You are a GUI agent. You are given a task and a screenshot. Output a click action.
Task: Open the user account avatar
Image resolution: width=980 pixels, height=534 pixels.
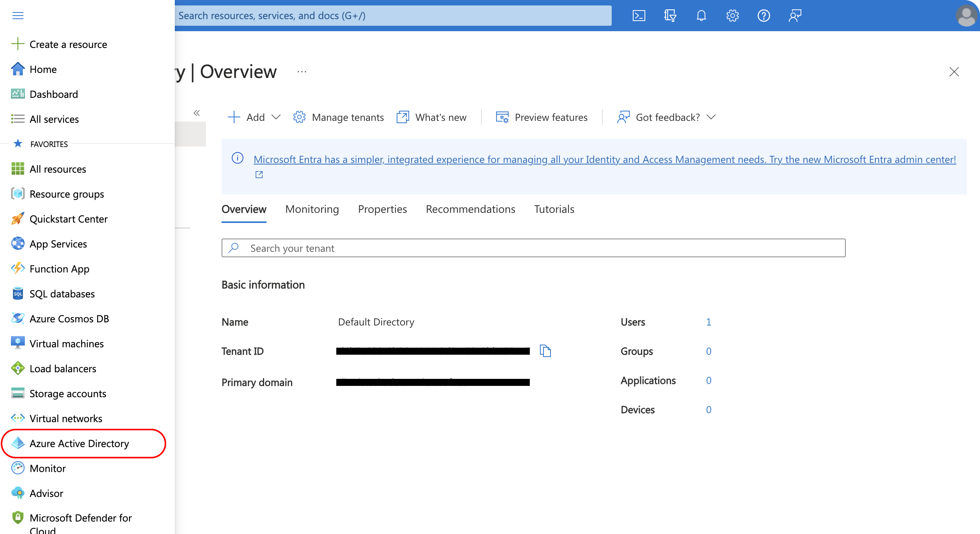966,16
